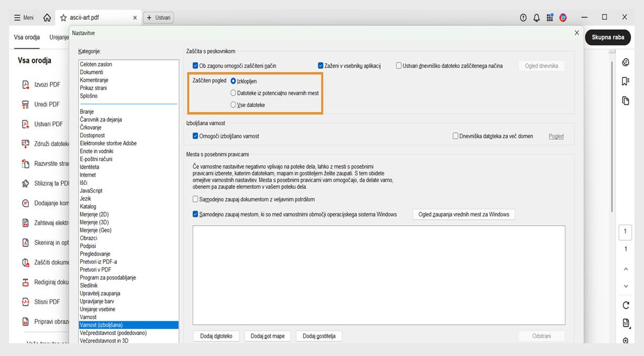
Task: Click the Uredi PDF tool icon
Action: point(25,104)
